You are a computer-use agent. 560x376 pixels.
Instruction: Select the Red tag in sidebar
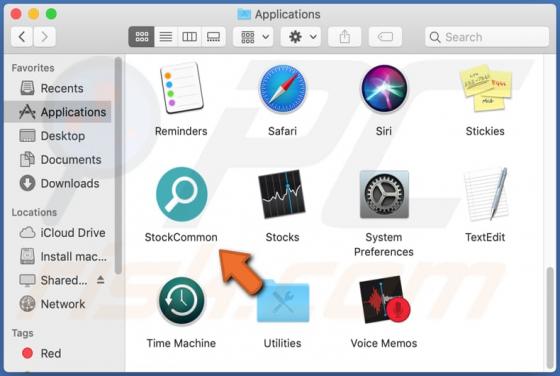point(58,354)
